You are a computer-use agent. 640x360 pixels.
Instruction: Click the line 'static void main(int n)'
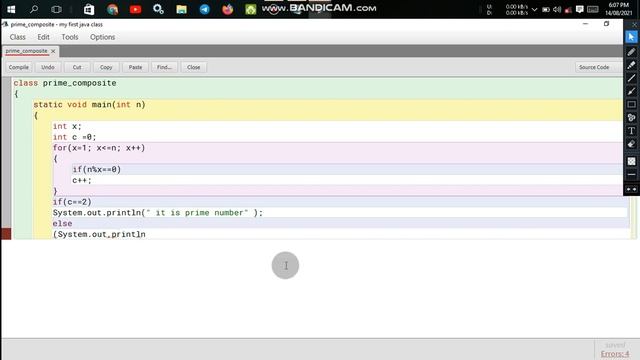tap(89, 104)
